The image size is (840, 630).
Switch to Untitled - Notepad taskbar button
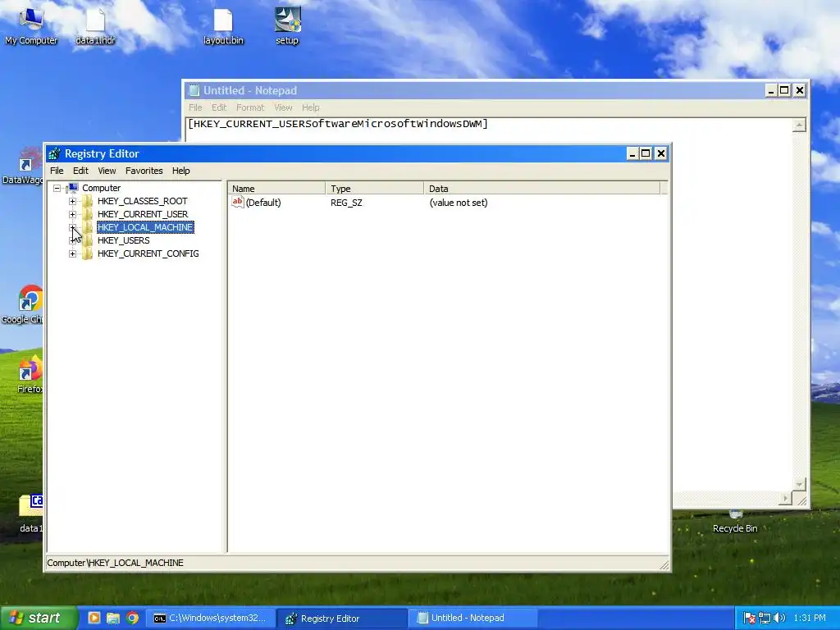(x=473, y=619)
